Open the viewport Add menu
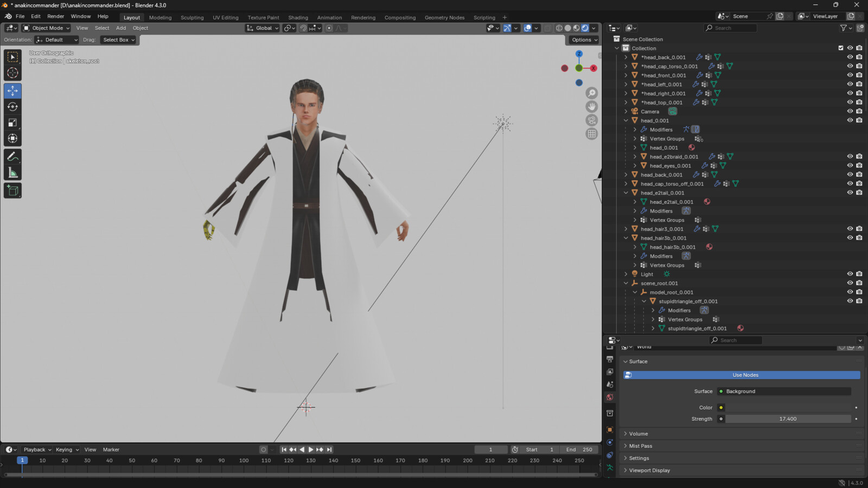868x488 pixels. tap(121, 28)
